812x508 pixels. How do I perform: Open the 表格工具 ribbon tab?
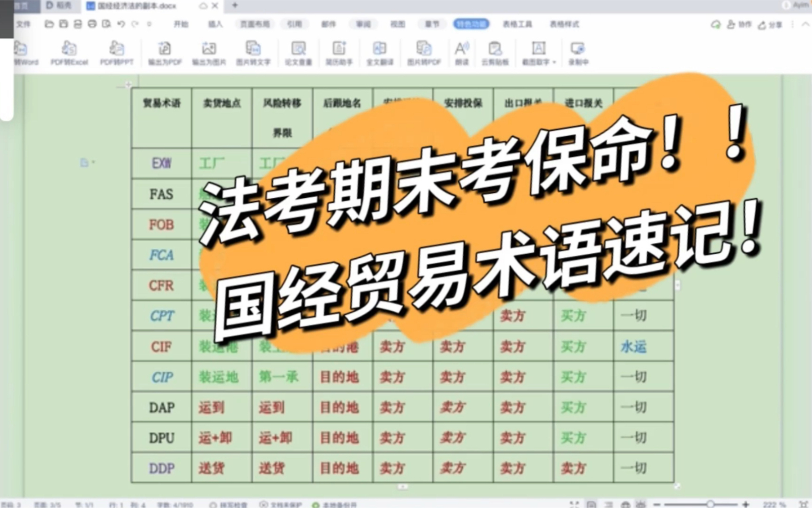tap(517, 24)
